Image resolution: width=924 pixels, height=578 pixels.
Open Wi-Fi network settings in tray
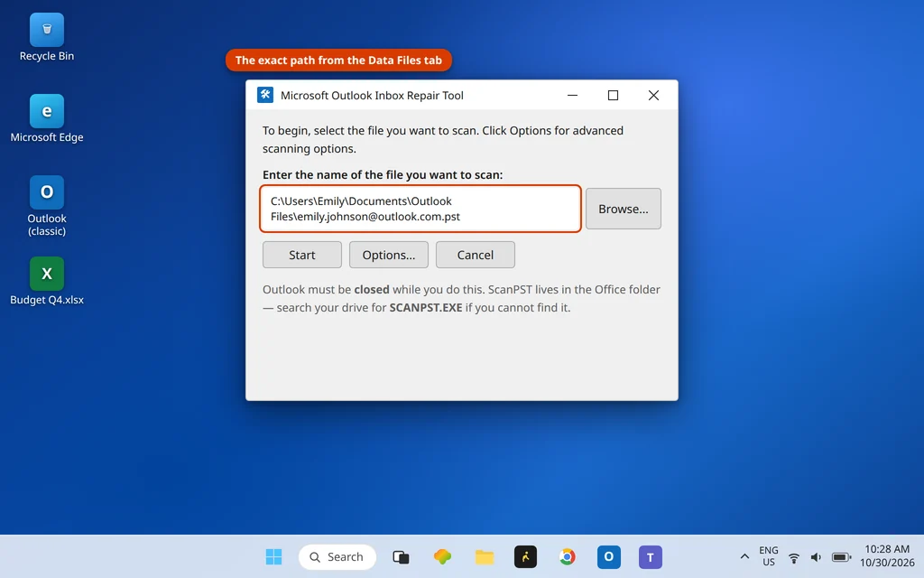click(794, 556)
